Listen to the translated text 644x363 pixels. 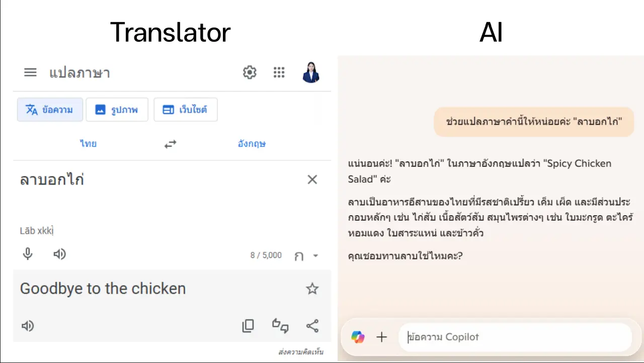28,326
